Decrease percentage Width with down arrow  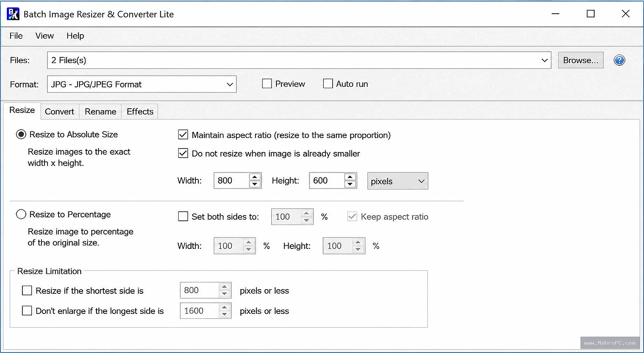(249, 250)
